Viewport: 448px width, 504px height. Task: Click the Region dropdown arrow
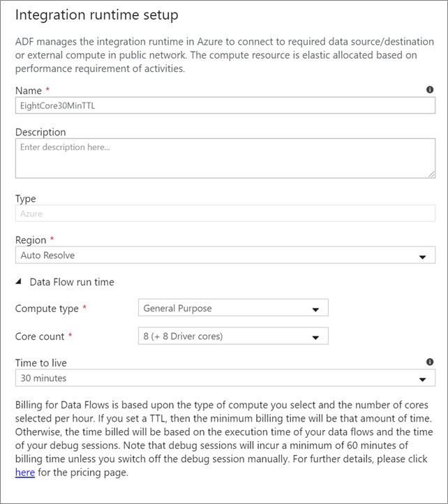pyautogui.click(x=421, y=257)
